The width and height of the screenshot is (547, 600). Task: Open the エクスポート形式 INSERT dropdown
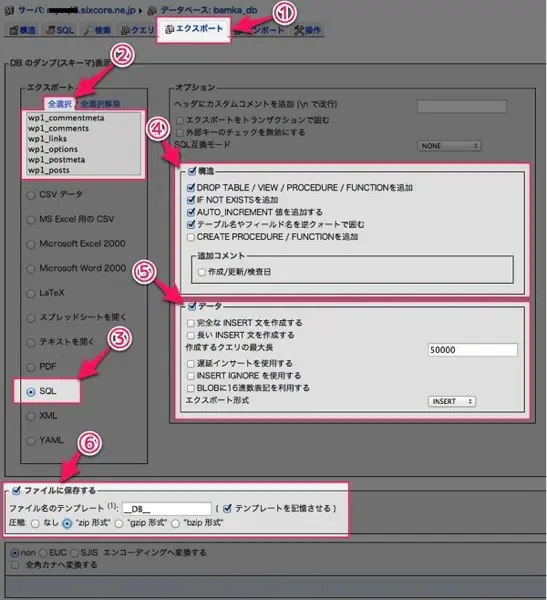pos(452,401)
